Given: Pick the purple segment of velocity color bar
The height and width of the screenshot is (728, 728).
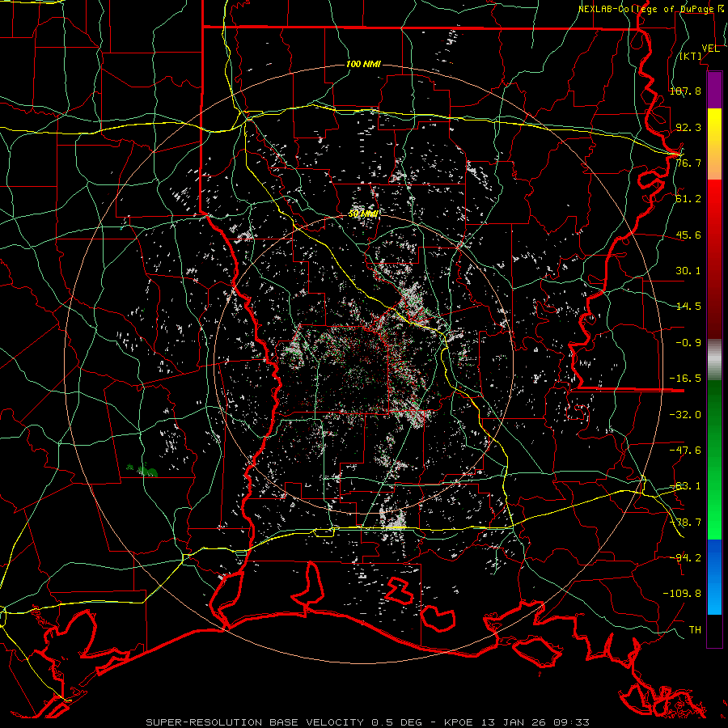Looking at the screenshot, I should coord(714,91).
